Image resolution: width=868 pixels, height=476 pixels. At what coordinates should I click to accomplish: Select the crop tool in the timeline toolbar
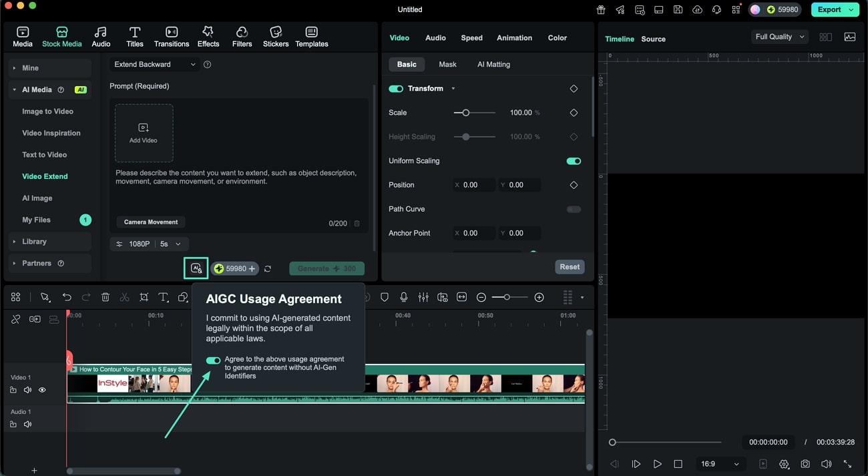tap(144, 296)
